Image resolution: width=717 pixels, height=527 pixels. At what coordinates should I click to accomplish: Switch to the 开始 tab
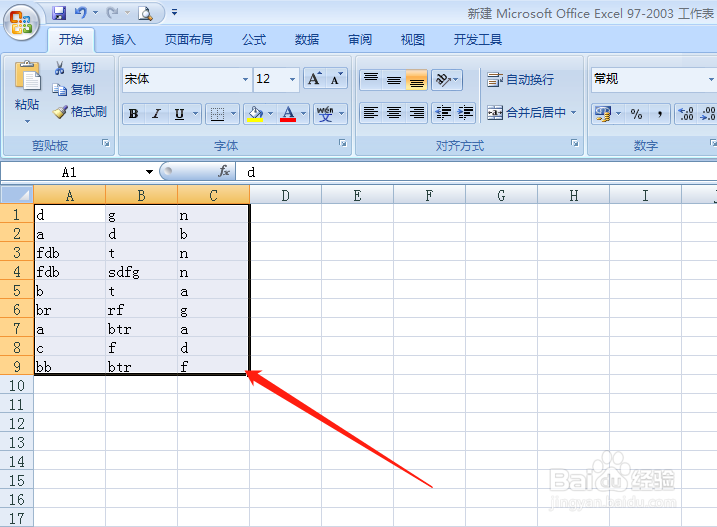71,40
